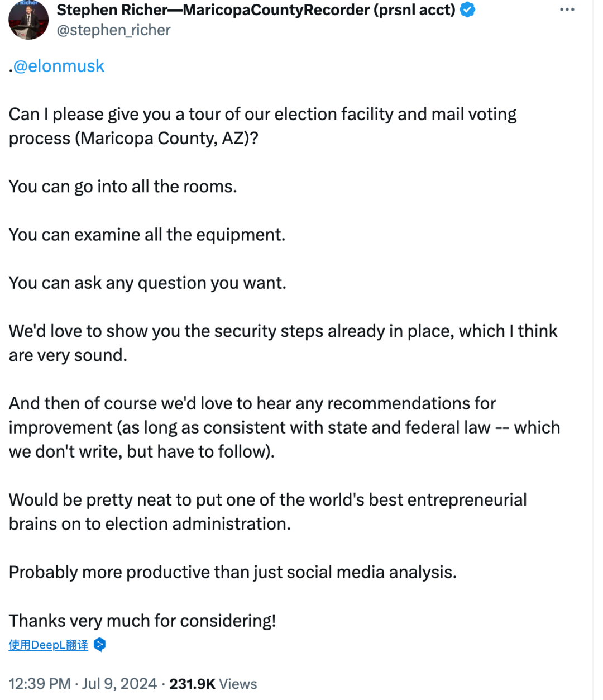
Task: Click the DeepL translate link
Action: click(49, 645)
